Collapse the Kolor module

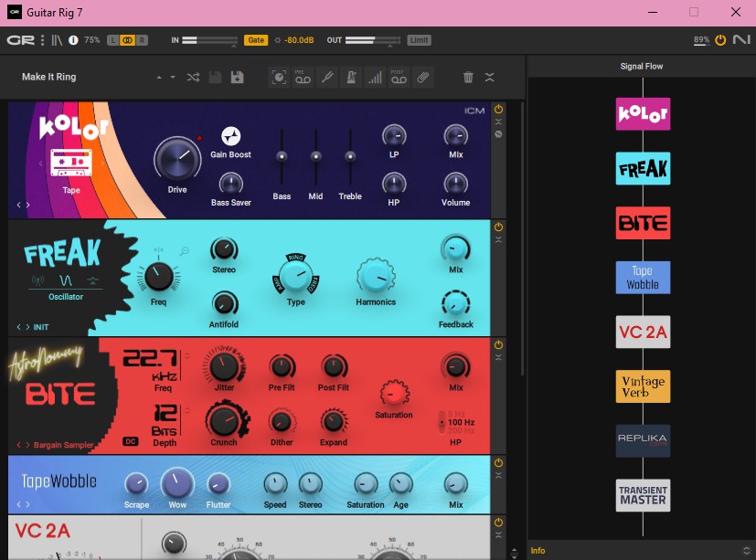tap(498, 122)
